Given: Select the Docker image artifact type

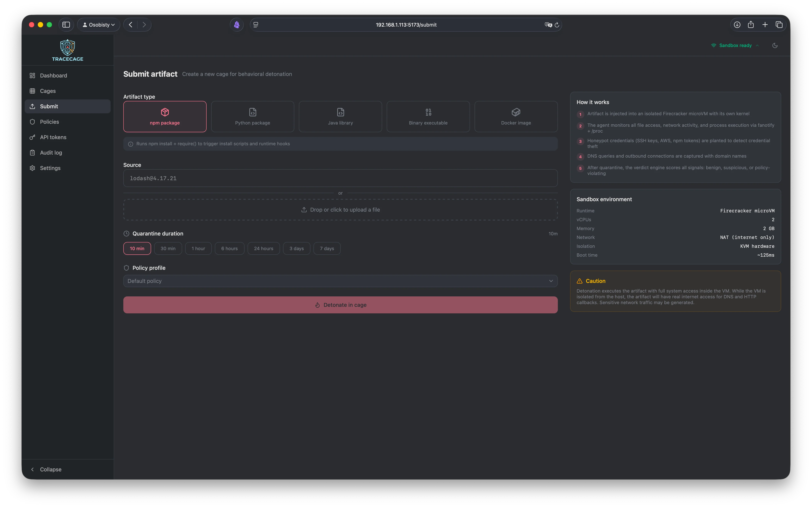Looking at the screenshot, I should tap(516, 116).
